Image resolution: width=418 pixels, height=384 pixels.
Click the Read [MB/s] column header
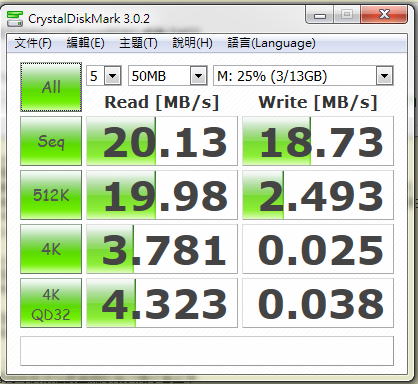(162, 102)
